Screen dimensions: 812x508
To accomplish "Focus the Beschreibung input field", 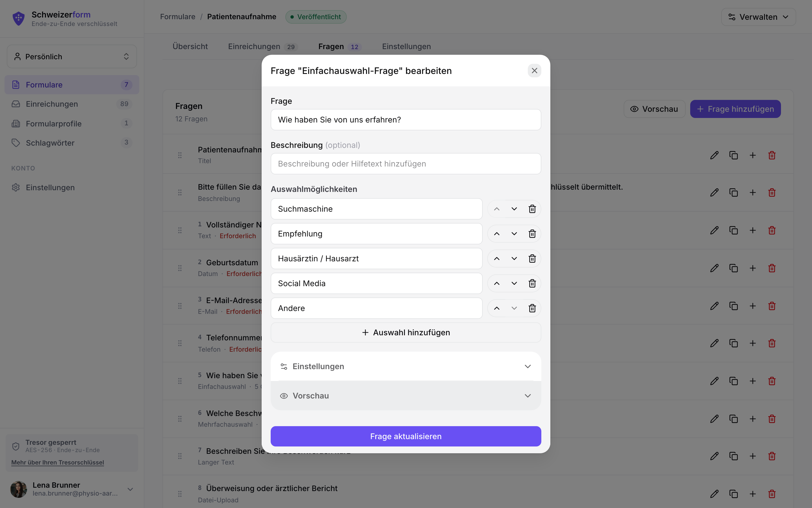I will pyautogui.click(x=406, y=164).
